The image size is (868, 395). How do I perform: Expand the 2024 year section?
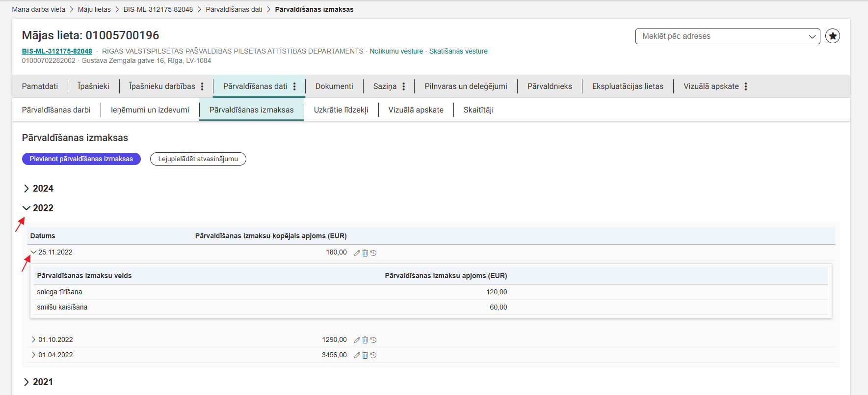26,189
